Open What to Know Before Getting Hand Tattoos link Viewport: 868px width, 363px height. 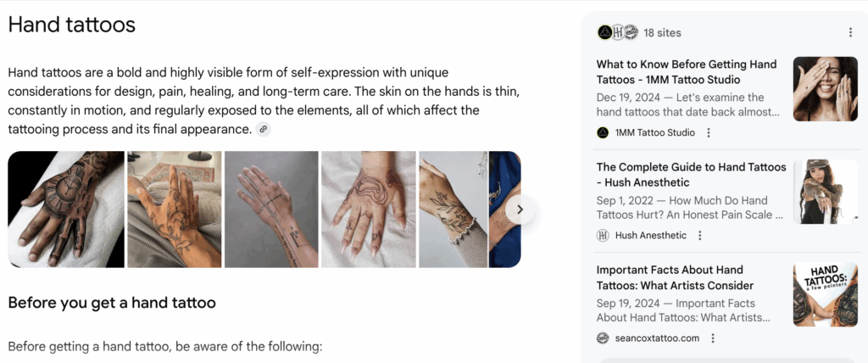tap(687, 72)
